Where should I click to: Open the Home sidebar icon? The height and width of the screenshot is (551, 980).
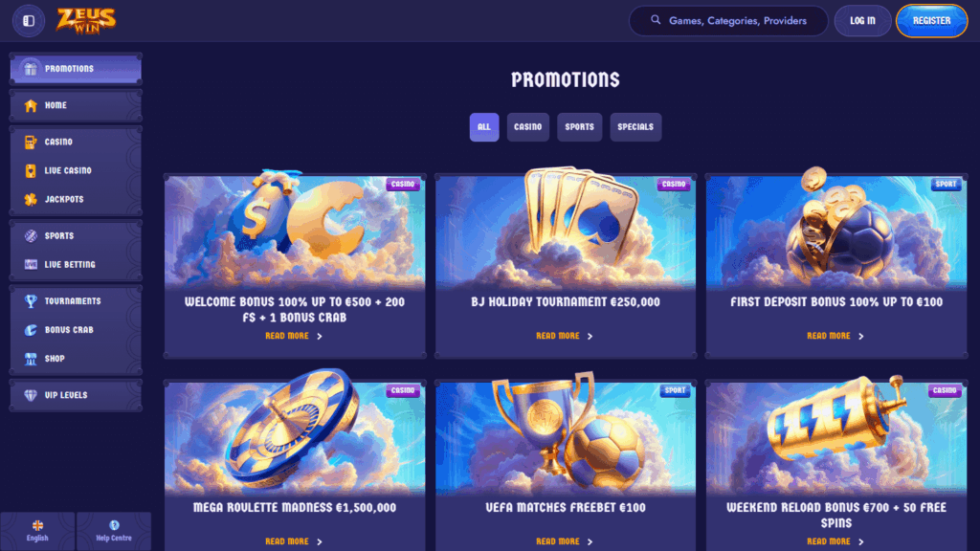click(31, 105)
